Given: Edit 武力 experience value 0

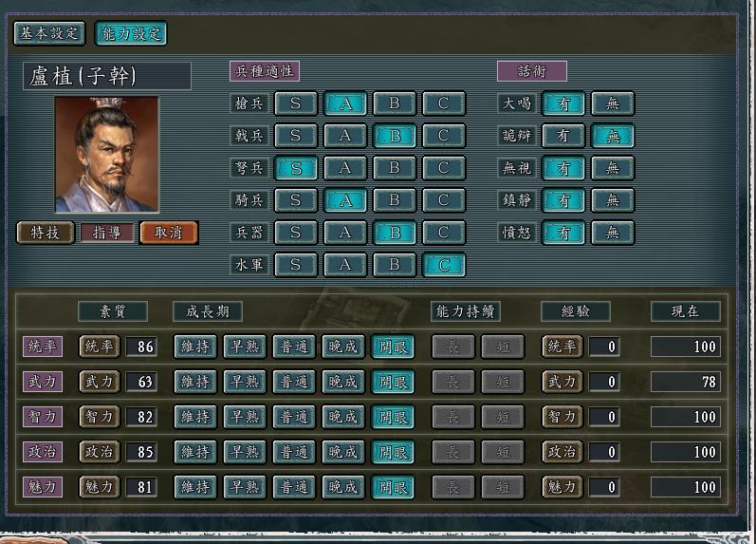Looking at the screenshot, I should pyautogui.click(x=604, y=382).
